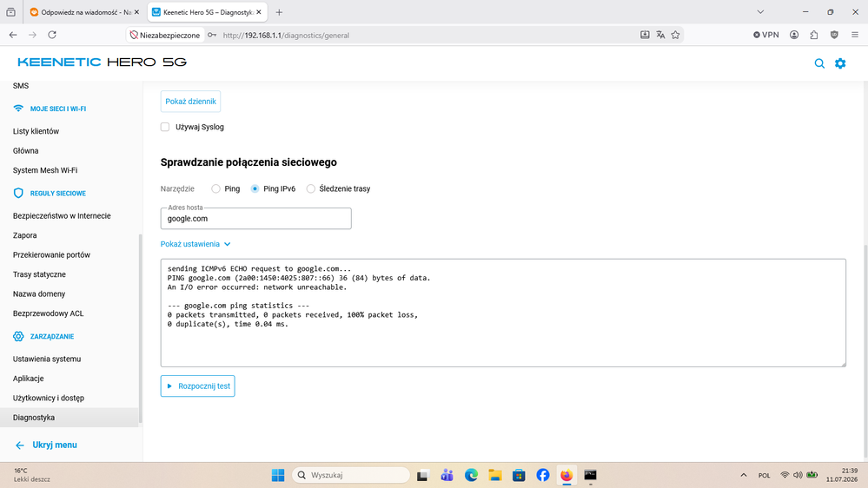Bookmark this page with star icon

(x=675, y=35)
